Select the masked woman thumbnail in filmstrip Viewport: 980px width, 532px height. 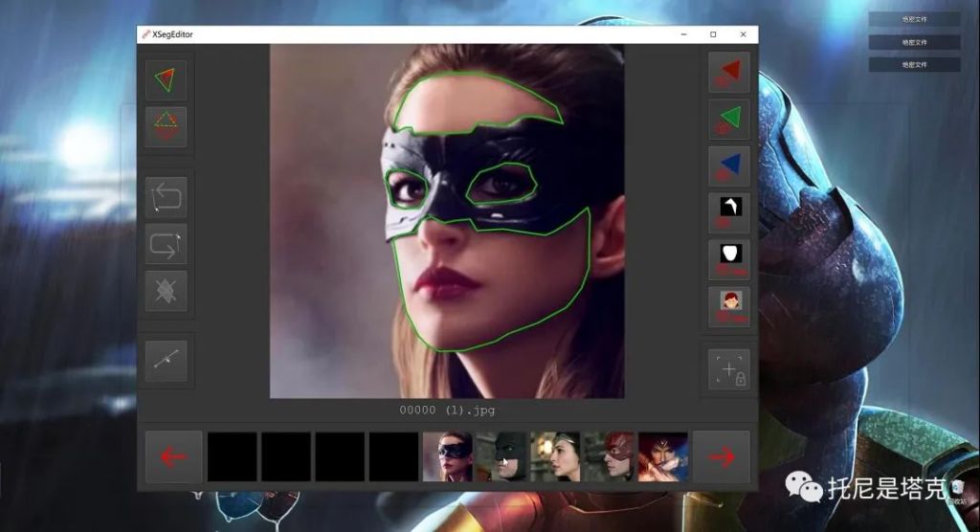(447, 457)
